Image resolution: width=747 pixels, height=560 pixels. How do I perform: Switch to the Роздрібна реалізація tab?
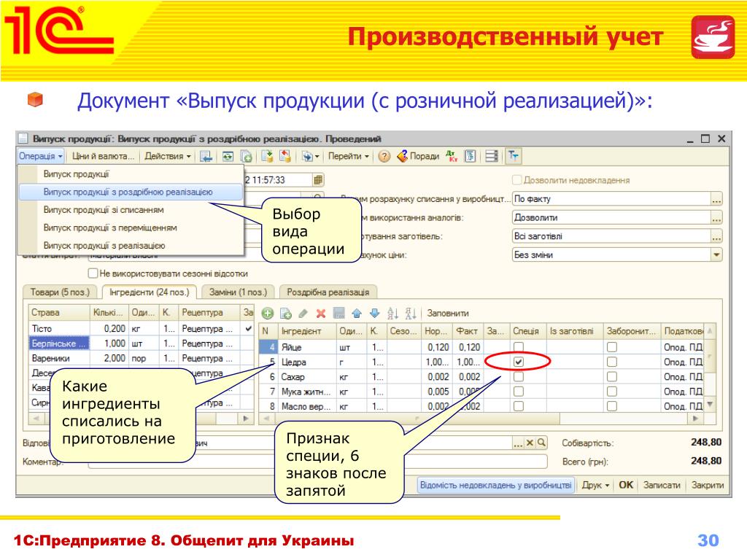tap(328, 292)
